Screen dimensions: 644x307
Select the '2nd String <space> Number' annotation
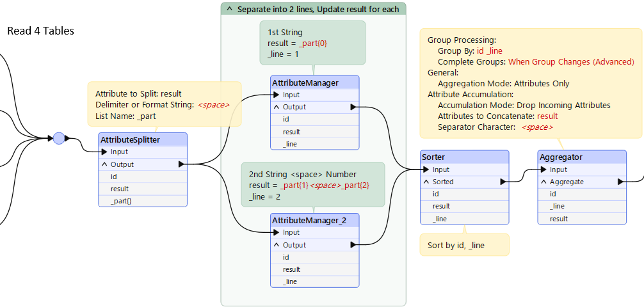click(x=313, y=185)
